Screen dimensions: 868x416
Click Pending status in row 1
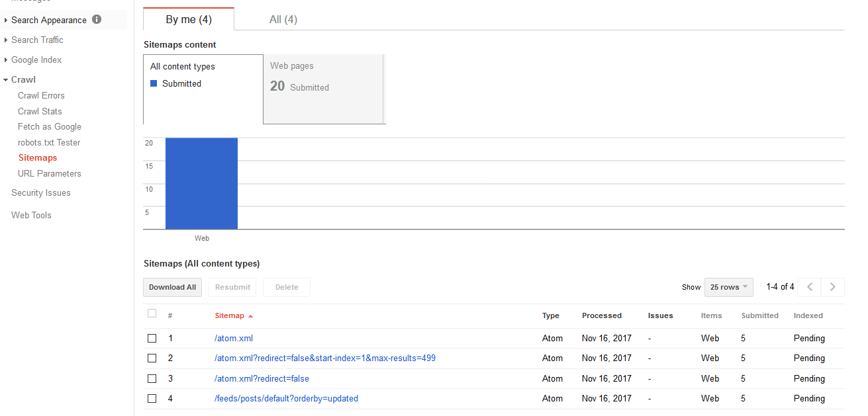tap(809, 339)
